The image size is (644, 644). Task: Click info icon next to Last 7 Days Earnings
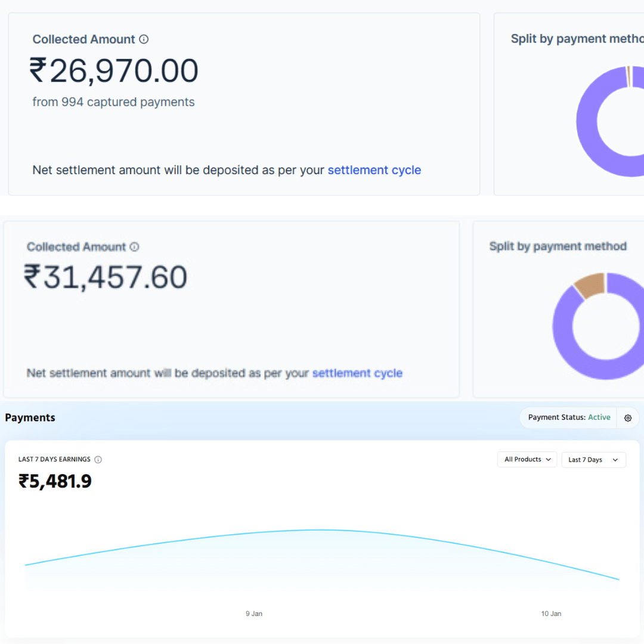(x=98, y=460)
